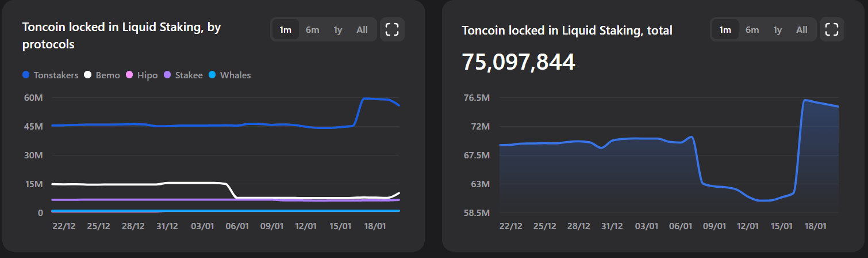Toggle Hipo series in legend
The width and height of the screenshot is (868, 258).
pos(143,75)
